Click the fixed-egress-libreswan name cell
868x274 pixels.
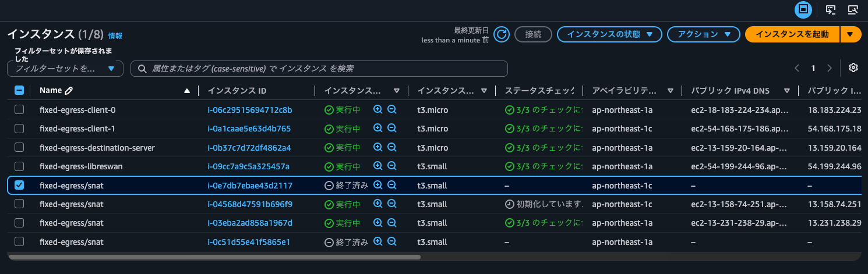pyautogui.click(x=81, y=166)
